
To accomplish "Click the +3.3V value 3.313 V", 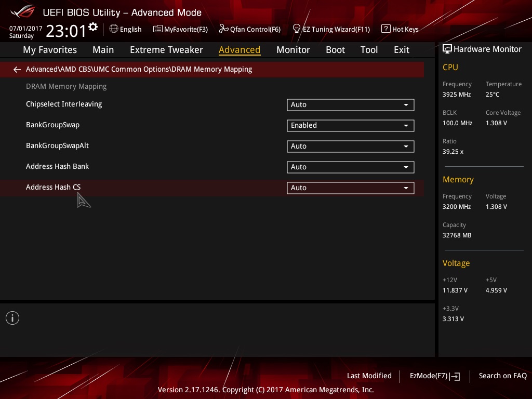I will (453, 319).
